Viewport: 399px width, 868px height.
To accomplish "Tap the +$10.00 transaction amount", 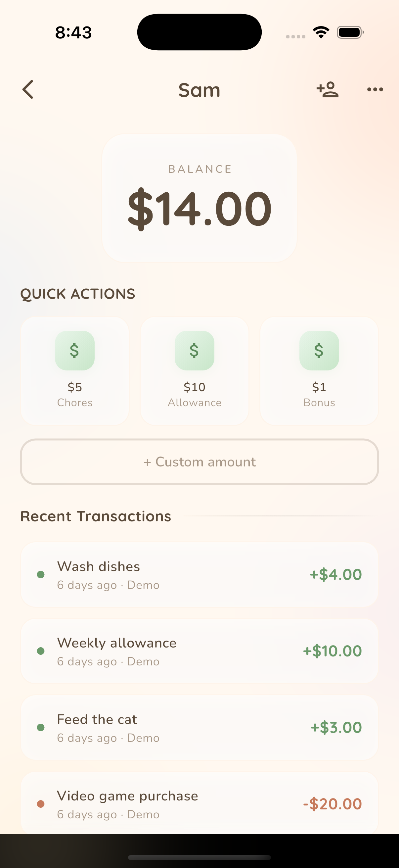I will (x=332, y=651).
